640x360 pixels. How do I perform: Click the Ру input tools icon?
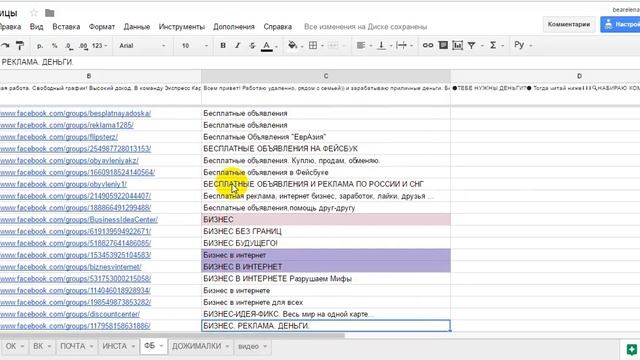(519, 45)
